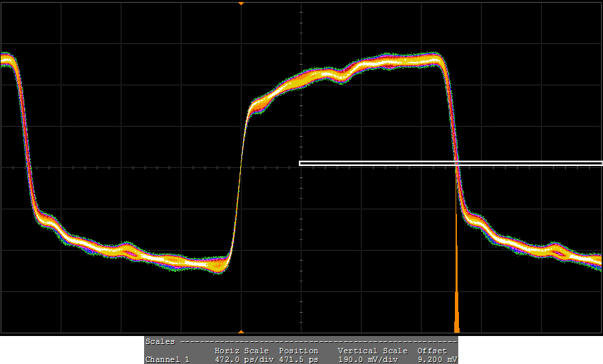Click the orange trigger marker at bottom edge
The image size is (603, 364).
click(241, 331)
